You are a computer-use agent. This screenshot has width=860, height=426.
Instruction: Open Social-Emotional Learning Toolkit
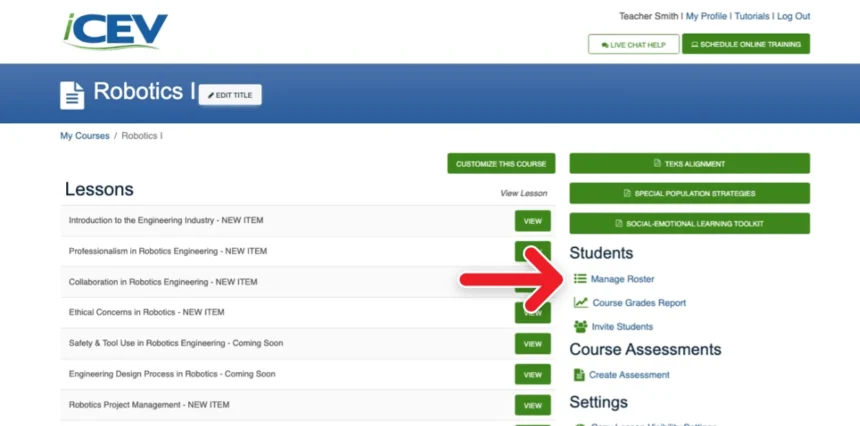point(689,223)
